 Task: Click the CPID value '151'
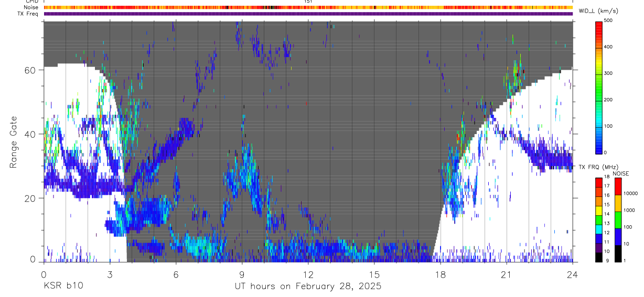point(308,2)
